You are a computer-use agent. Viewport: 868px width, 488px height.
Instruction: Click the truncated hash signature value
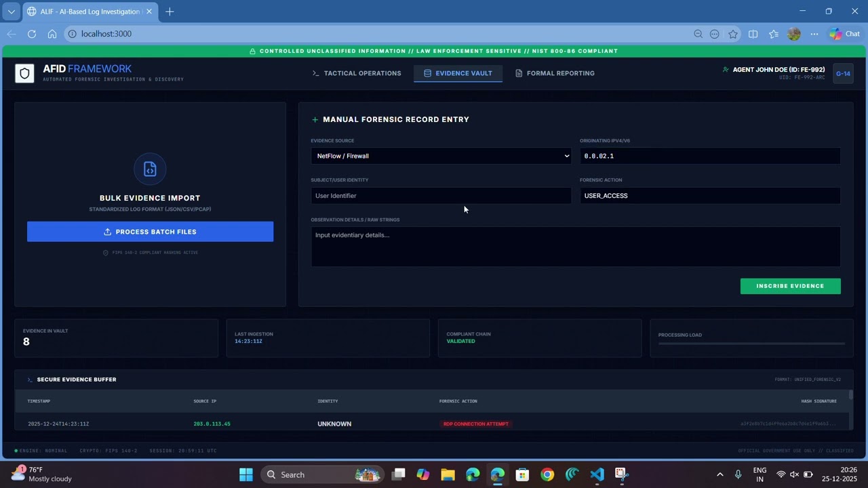[788, 424]
